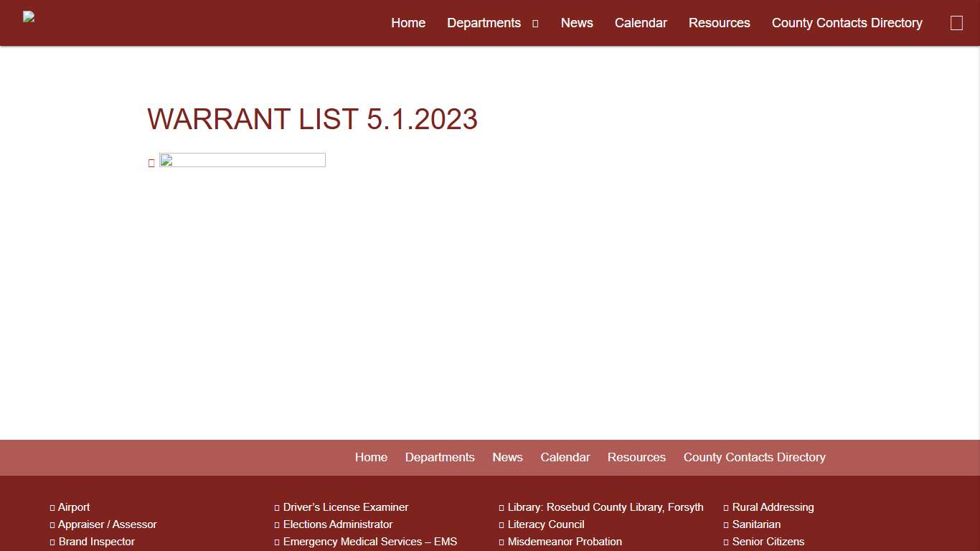Click the Elections Administrator link
This screenshot has width=980, height=551.
[x=338, y=524]
